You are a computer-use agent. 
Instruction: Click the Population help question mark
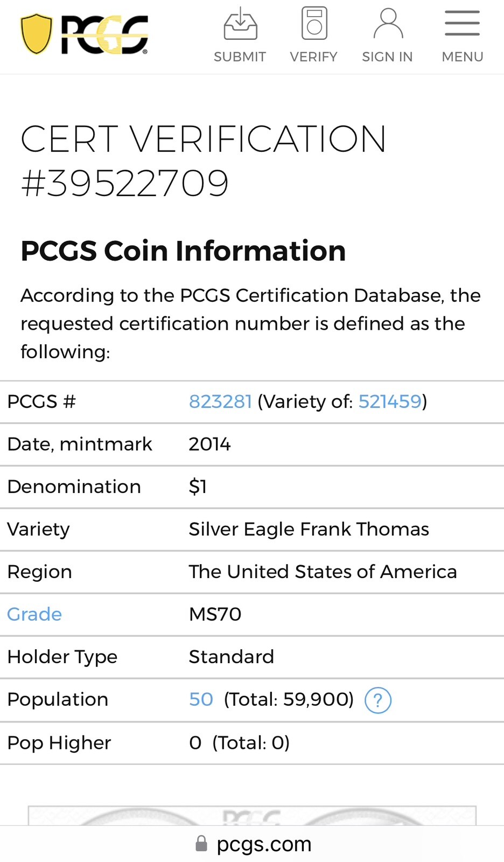coord(378,701)
